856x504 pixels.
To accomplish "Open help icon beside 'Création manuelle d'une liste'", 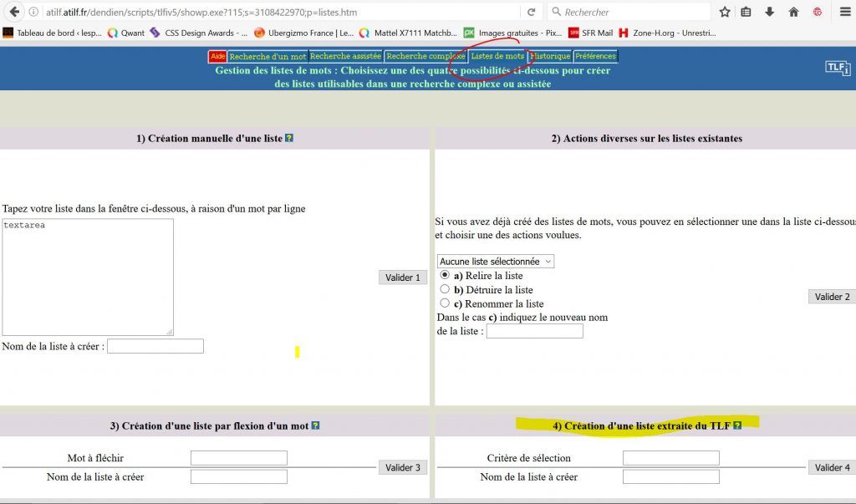I will [289, 138].
